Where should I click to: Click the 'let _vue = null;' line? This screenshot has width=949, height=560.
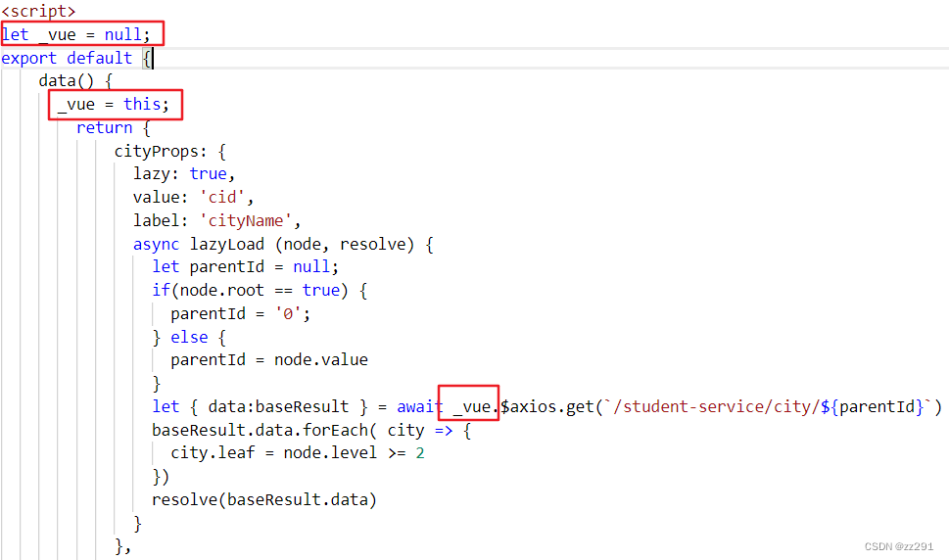click(x=75, y=34)
